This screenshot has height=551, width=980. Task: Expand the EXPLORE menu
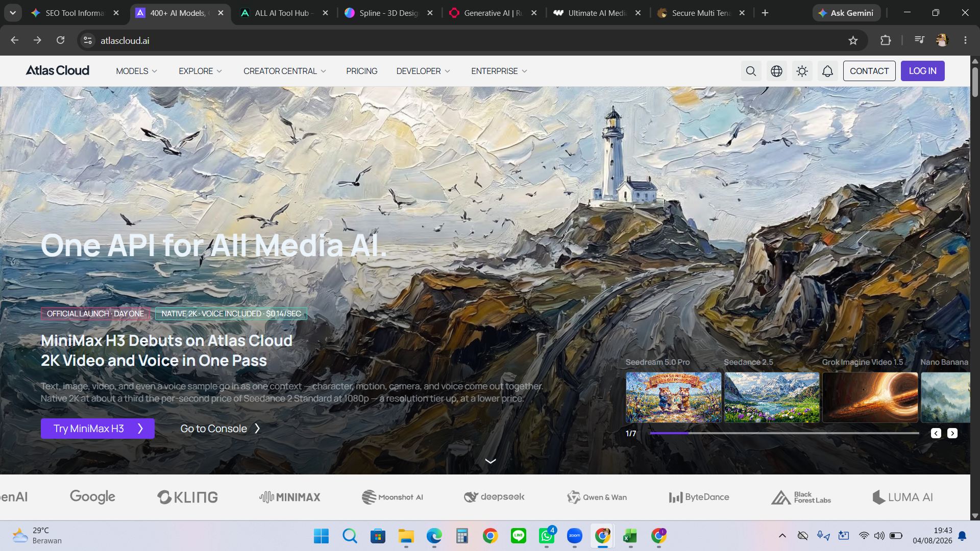click(200, 71)
